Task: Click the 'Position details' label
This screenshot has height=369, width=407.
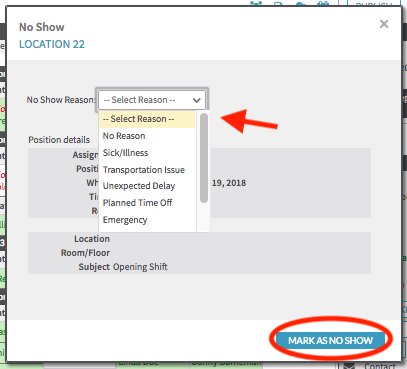Action: pos(59,140)
